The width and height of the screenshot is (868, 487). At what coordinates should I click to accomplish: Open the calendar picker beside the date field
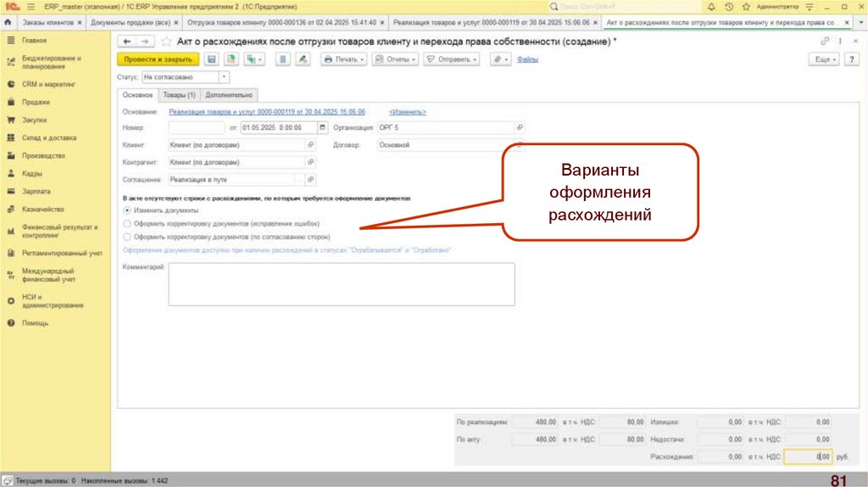coord(322,127)
